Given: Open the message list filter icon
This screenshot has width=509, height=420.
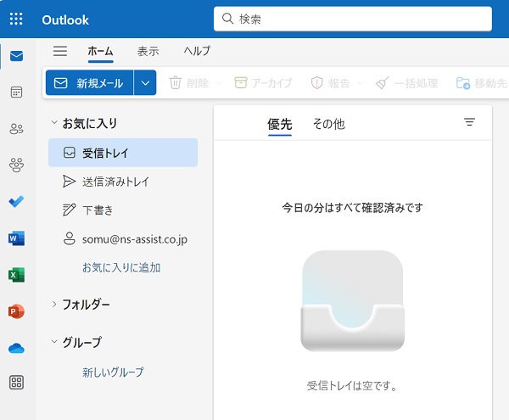Looking at the screenshot, I should (x=469, y=122).
